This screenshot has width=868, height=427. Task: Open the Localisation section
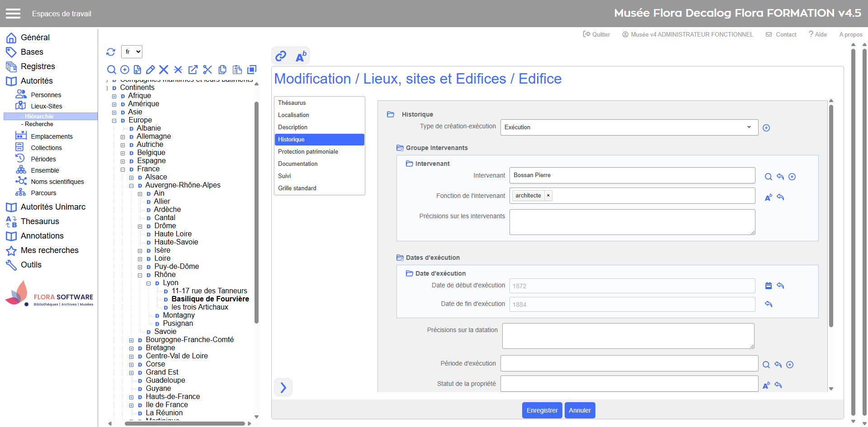coord(293,115)
